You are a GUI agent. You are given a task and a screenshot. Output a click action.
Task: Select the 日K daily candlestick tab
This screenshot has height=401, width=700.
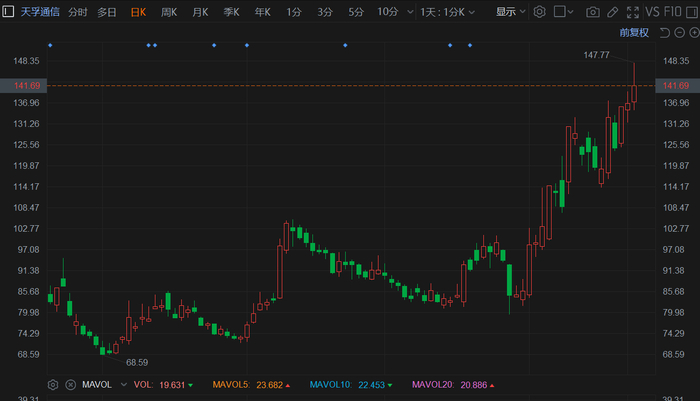(138, 12)
